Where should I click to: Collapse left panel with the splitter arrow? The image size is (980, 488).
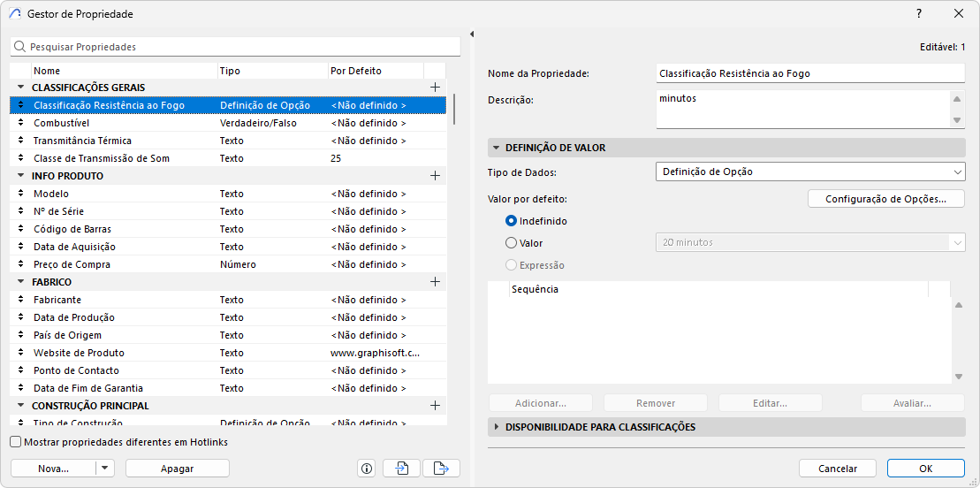[x=472, y=34]
